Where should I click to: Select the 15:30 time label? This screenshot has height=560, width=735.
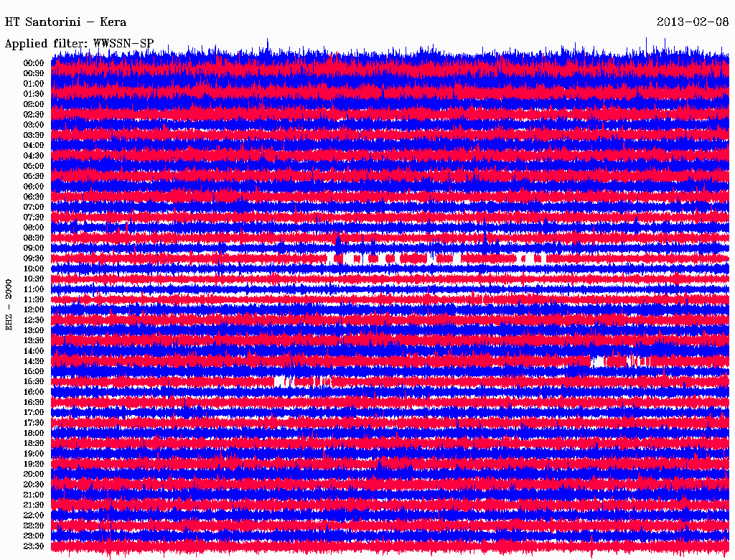(x=34, y=382)
